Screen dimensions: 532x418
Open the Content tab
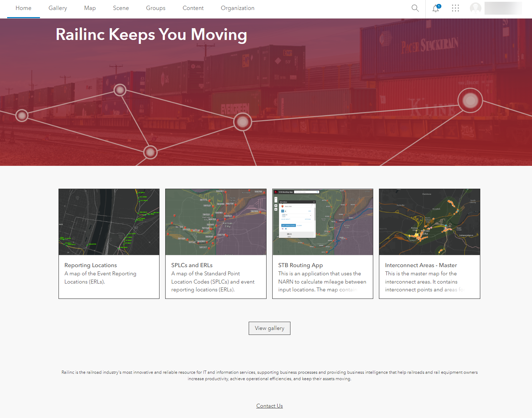pos(193,8)
